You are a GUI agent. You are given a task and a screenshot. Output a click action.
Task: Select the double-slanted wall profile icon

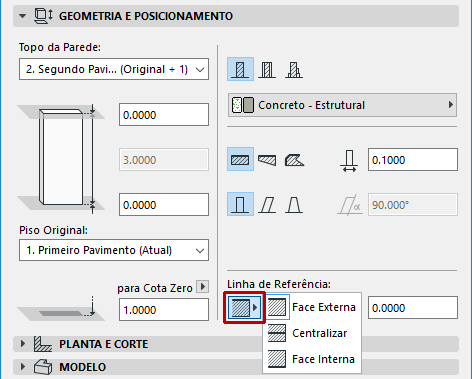pos(294,205)
